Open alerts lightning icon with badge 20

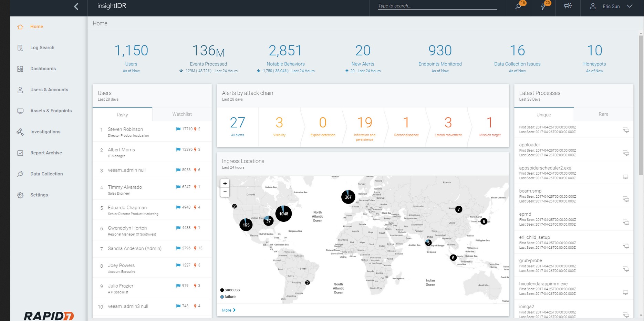(543, 6)
